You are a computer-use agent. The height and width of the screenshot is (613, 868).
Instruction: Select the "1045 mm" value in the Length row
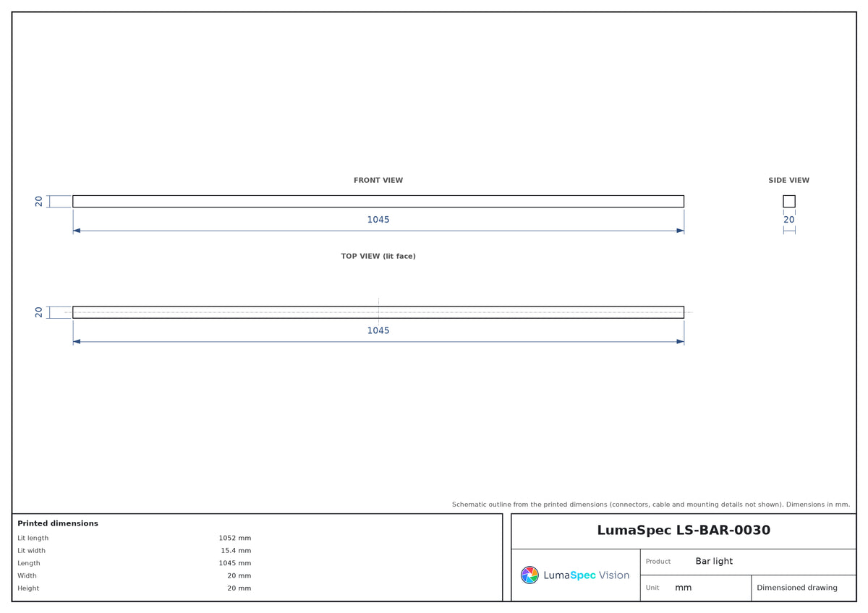pyautogui.click(x=235, y=563)
